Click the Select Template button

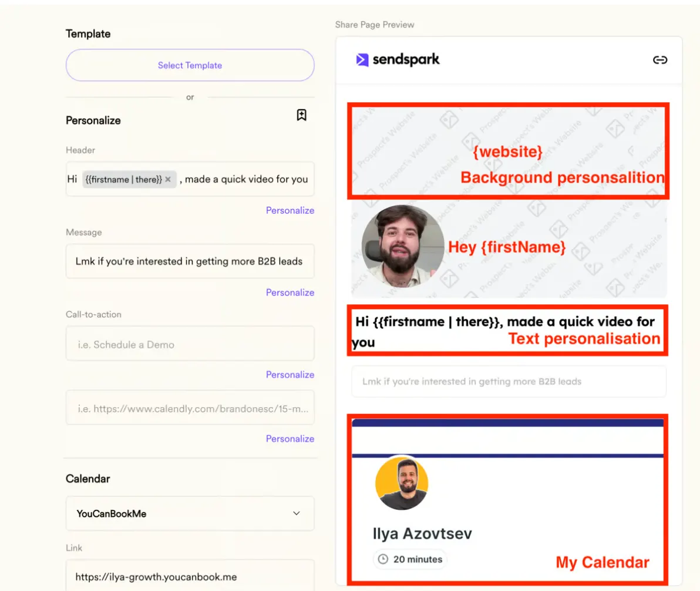pos(190,65)
